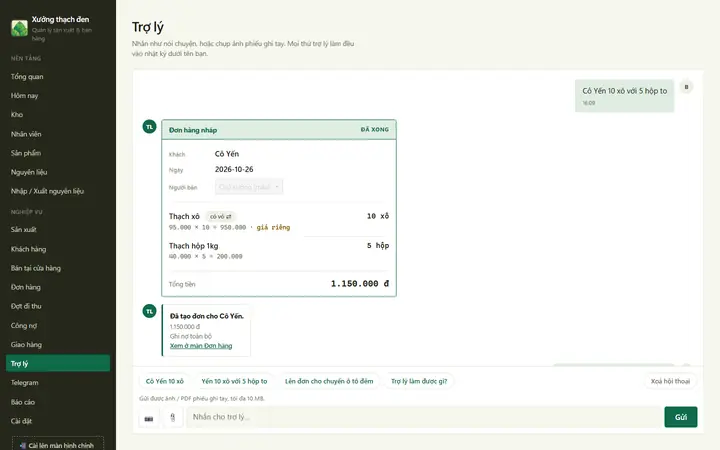The image size is (720, 450).
Task: Click the 'giá riêng' price note
Action: (273, 227)
